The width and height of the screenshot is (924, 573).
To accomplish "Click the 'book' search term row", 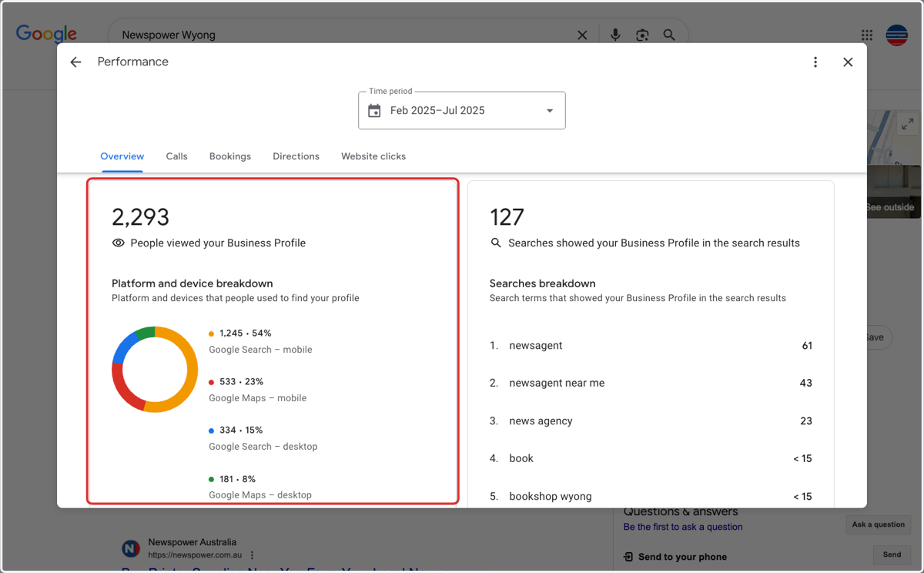I will pyautogui.click(x=651, y=458).
